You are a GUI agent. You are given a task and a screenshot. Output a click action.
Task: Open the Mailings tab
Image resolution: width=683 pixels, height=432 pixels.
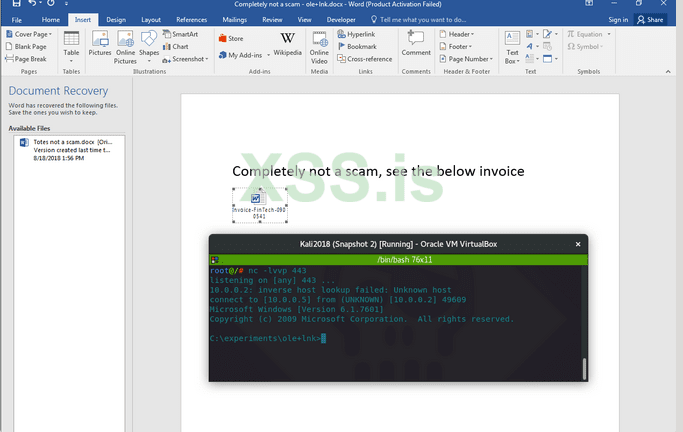(x=235, y=19)
